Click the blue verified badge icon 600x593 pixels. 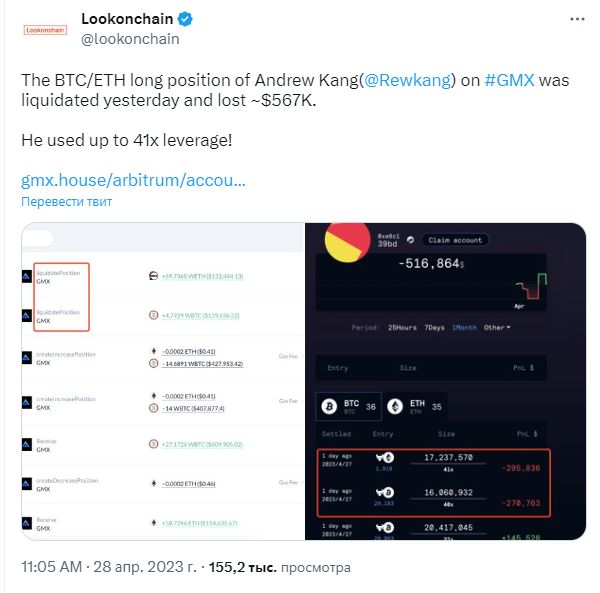click(x=185, y=19)
